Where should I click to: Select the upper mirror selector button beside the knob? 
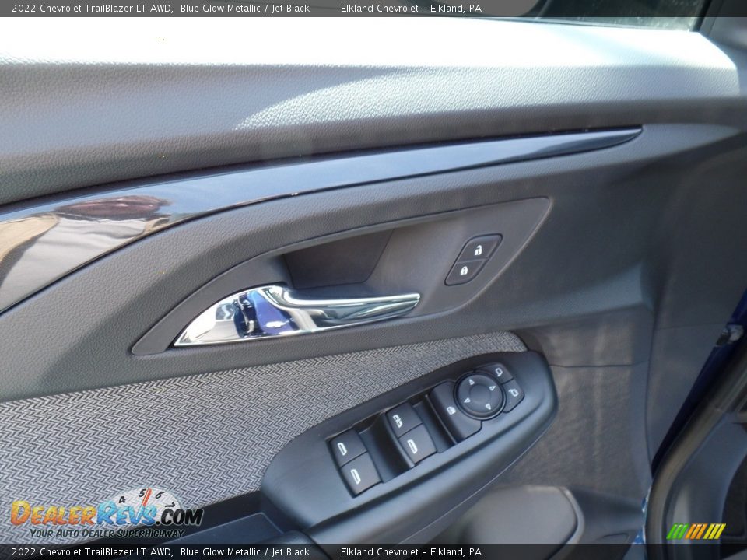(498, 372)
